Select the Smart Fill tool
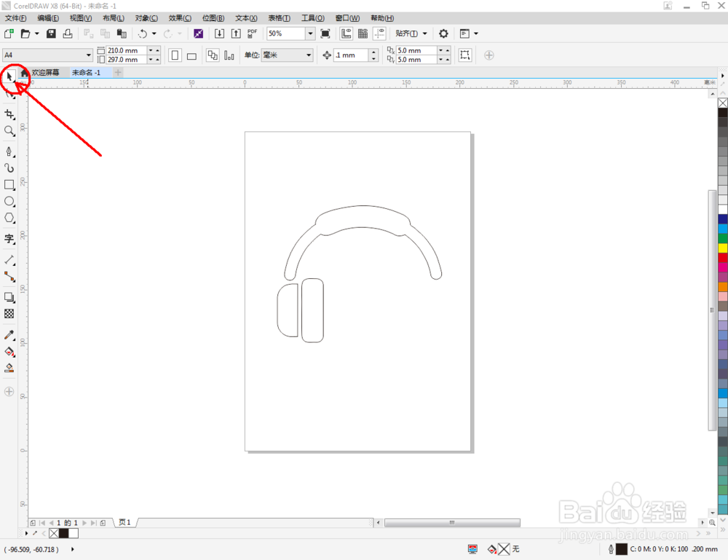The height and width of the screenshot is (560, 728). tap(9, 368)
